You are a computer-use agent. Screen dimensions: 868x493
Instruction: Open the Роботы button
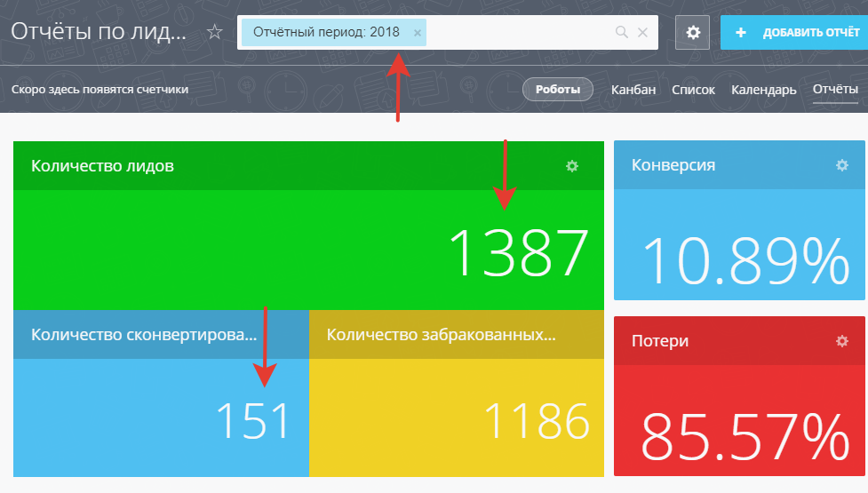[557, 90]
